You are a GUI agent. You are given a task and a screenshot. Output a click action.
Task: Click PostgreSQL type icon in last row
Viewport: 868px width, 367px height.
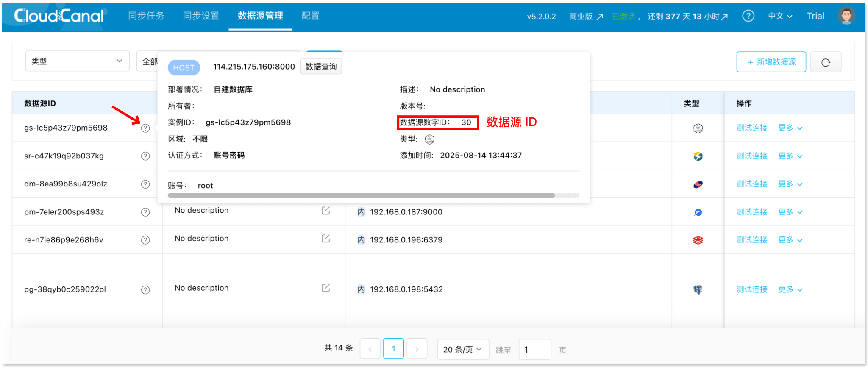tap(698, 290)
